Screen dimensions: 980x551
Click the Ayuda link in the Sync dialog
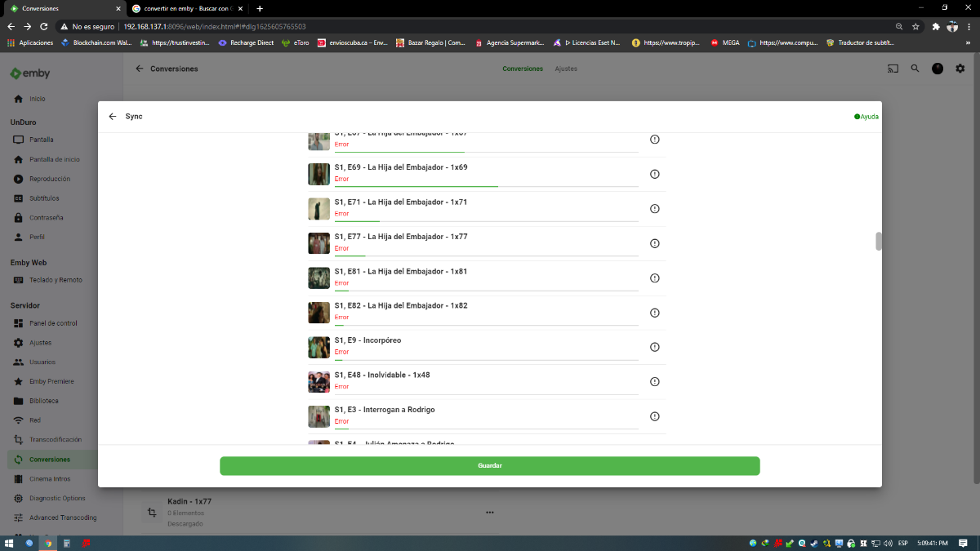(x=866, y=116)
